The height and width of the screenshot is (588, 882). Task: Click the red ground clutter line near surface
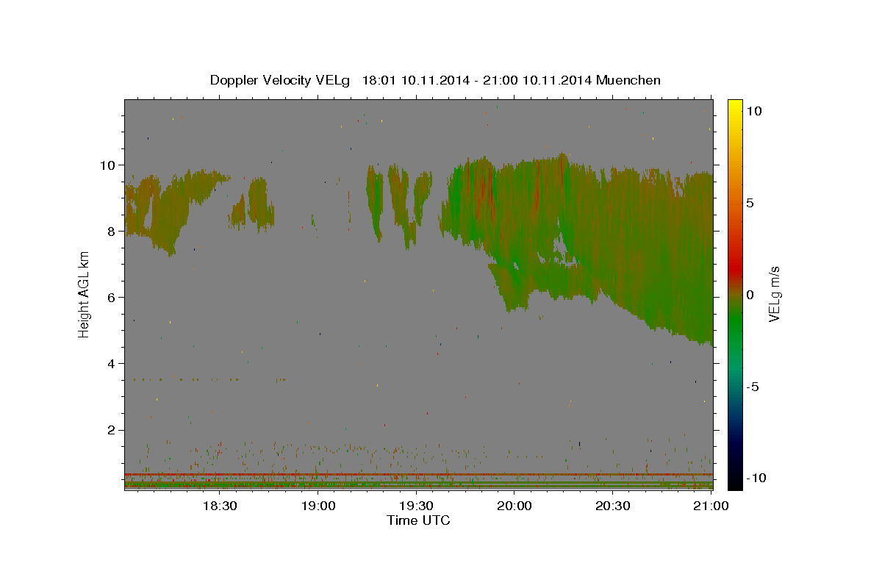[418, 475]
